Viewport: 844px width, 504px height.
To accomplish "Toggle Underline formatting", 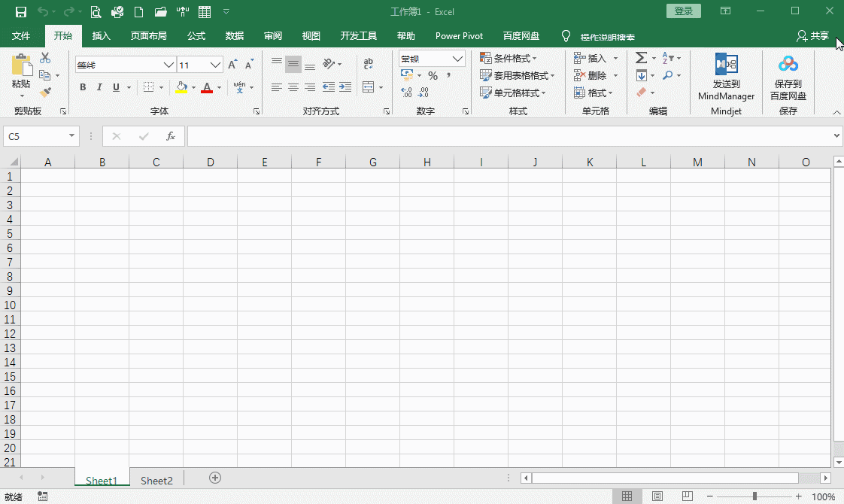I will pos(116,87).
